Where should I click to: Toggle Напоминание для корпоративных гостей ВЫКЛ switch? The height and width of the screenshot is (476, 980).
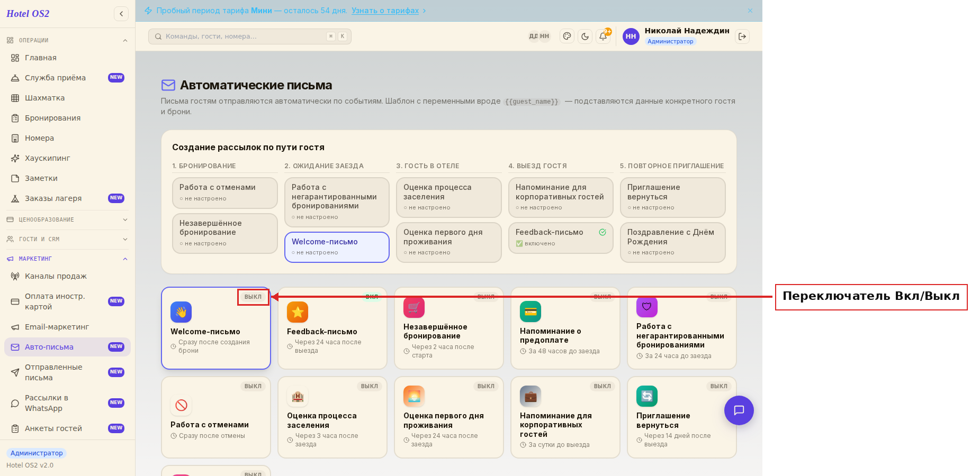pyautogui.click(x=603, y=386)
